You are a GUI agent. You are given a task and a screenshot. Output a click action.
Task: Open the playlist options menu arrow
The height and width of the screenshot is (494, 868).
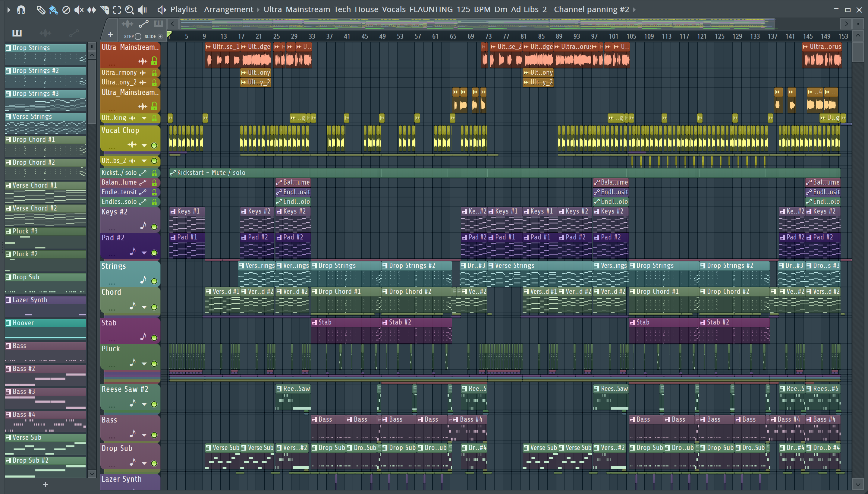[9, 10]
